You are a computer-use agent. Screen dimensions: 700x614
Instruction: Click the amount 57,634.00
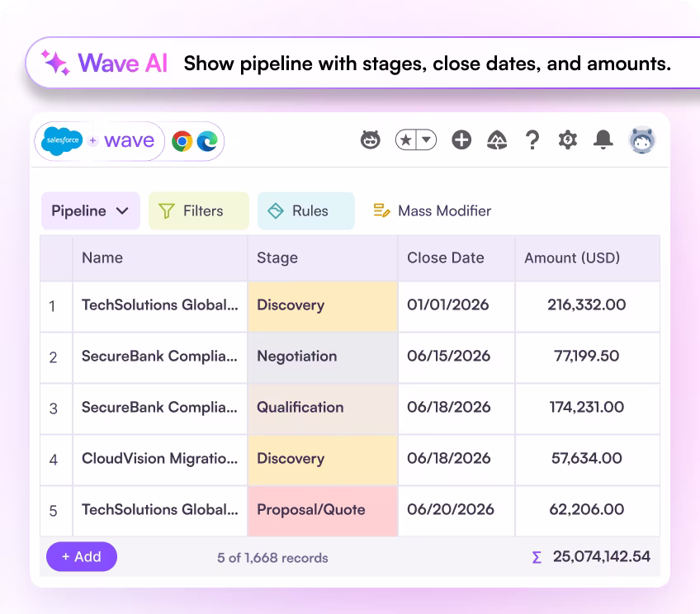pyautogui.click(x=587, y=458)
